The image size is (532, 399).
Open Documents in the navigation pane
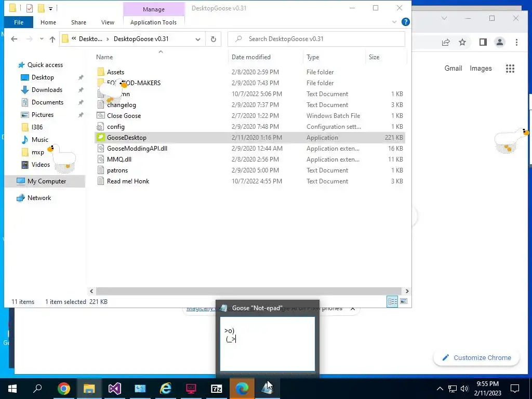tap(47, 102)
